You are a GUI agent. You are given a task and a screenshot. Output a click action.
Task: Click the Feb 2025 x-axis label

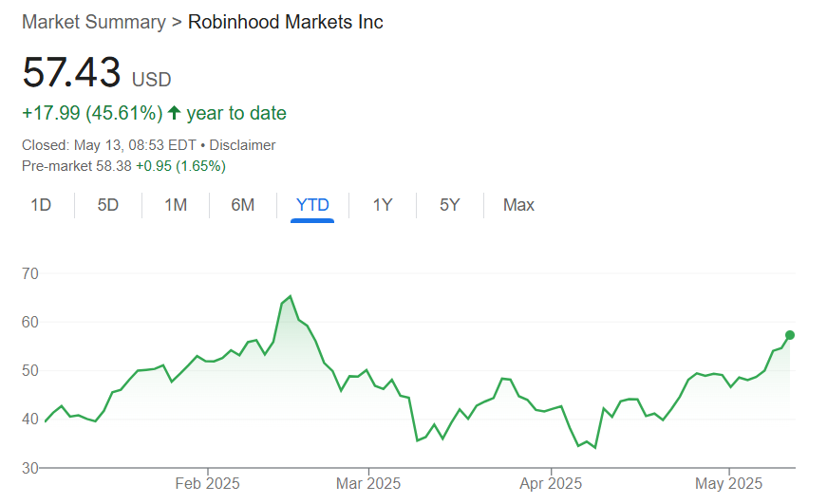(x=208, y=483)
